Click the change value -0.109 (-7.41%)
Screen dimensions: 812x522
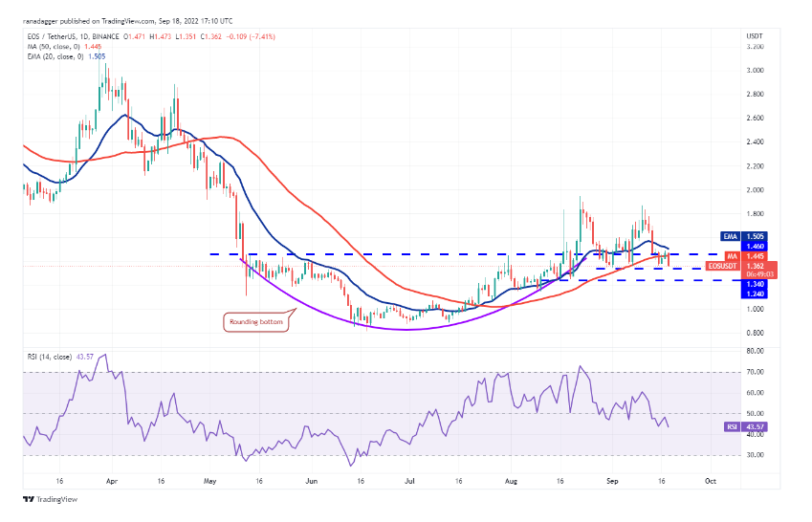click(x=252, y=36)
